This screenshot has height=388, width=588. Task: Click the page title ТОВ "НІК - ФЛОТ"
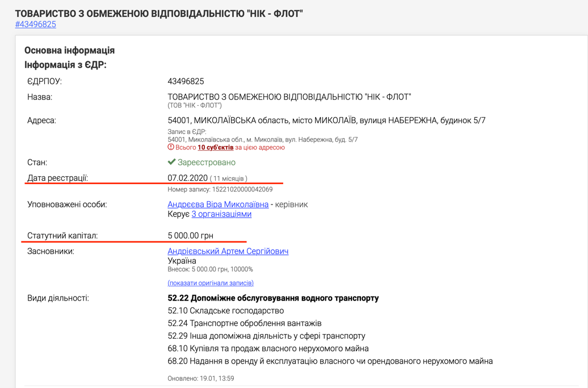[x=159, y=13]
